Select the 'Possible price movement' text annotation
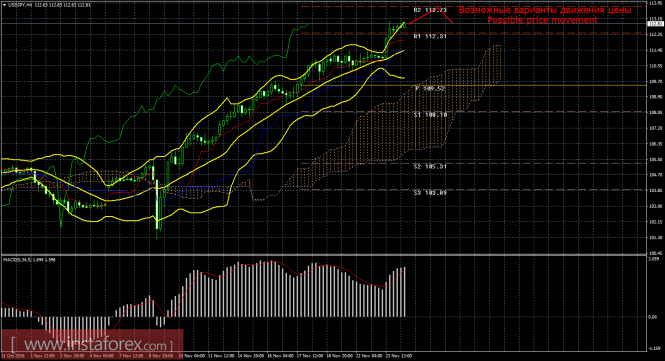 542,20
